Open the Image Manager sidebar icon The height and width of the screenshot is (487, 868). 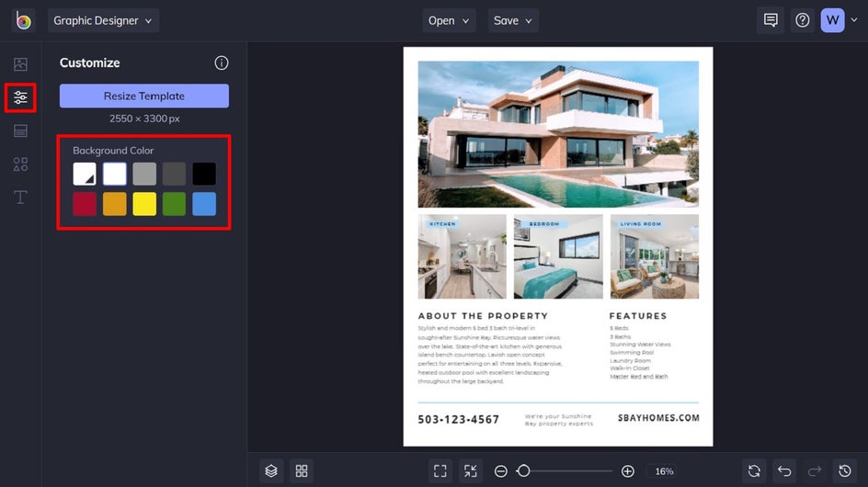20,64
